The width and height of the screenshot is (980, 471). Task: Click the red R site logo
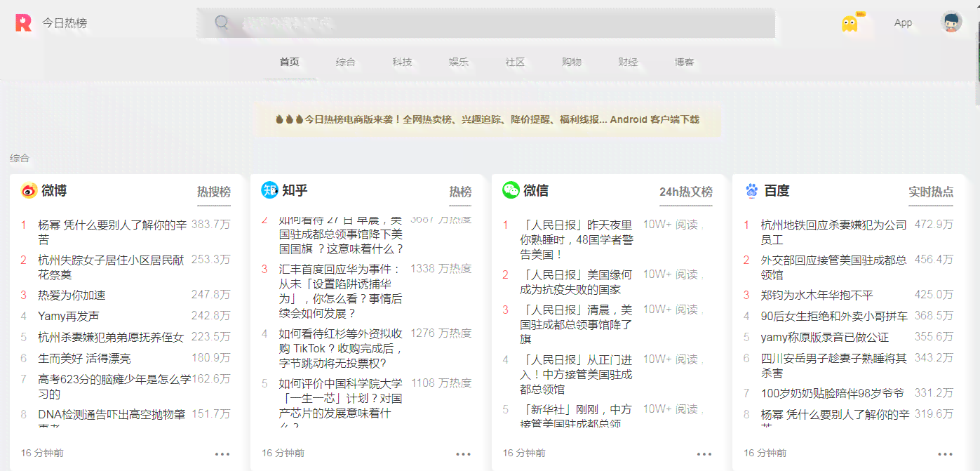pos(23,22)
